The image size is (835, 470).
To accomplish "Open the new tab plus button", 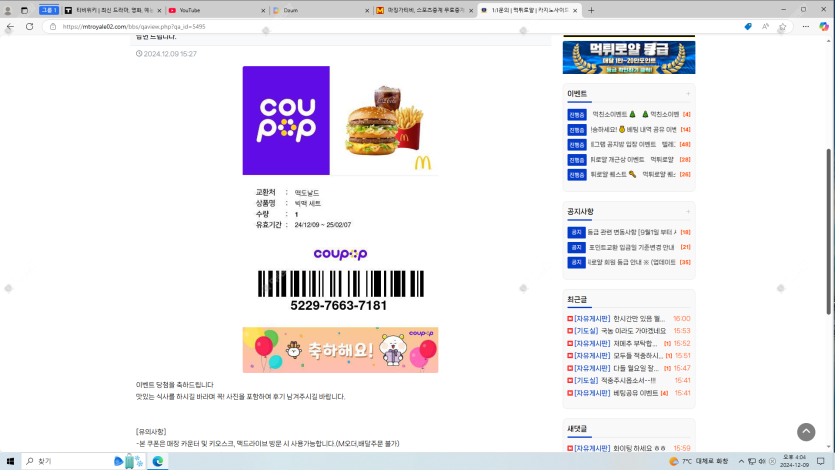I will (591, 10).
